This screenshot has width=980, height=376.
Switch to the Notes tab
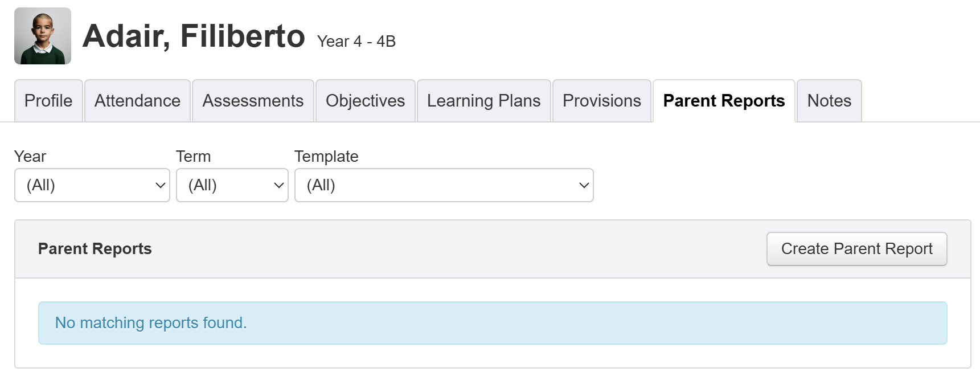point(829,101)
